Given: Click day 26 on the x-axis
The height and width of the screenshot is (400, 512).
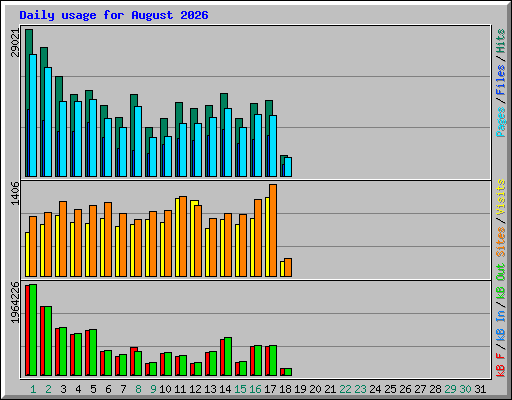Looking at the screenshot, I should click(405, 389).
